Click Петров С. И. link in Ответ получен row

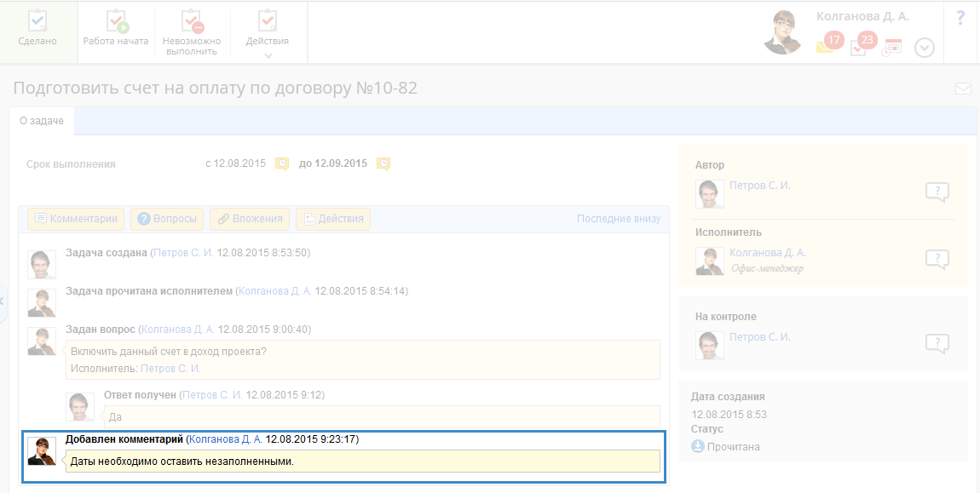tap(212, 395)
